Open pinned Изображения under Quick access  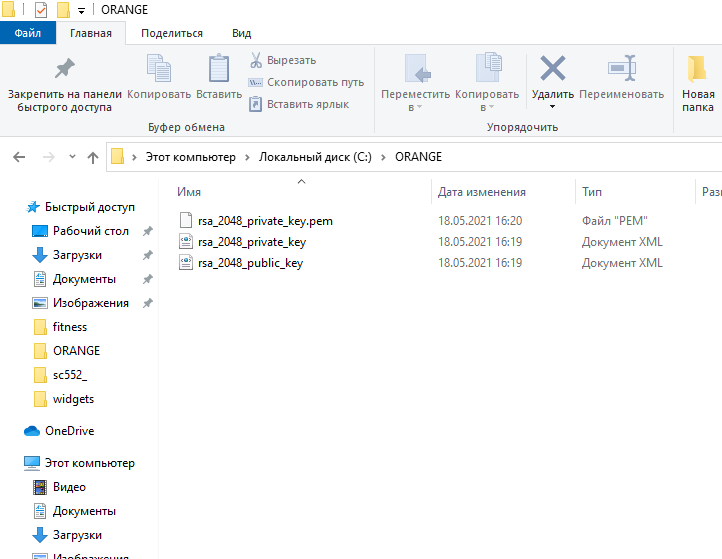tap(91, 303)
